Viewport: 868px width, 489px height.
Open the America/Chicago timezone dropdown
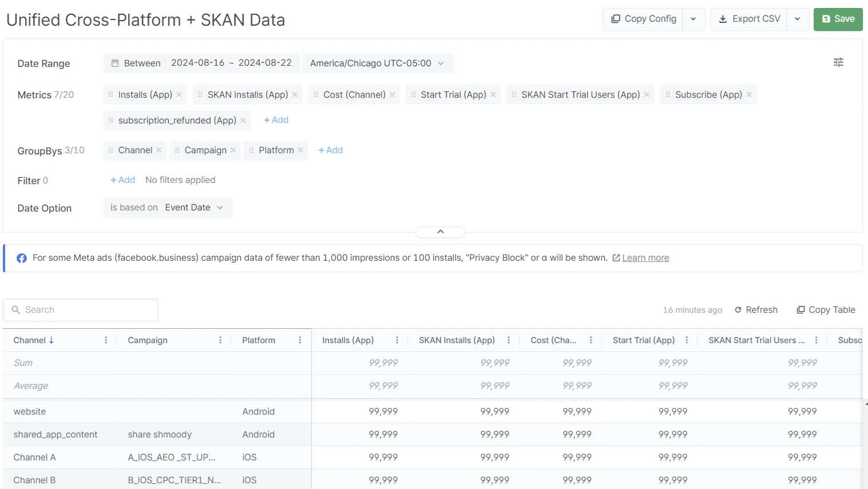[x=377, y=63]
